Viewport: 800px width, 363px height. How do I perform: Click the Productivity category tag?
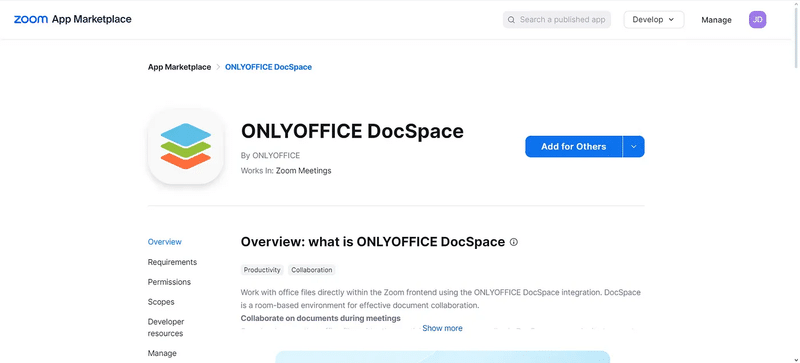coord(262,270)
